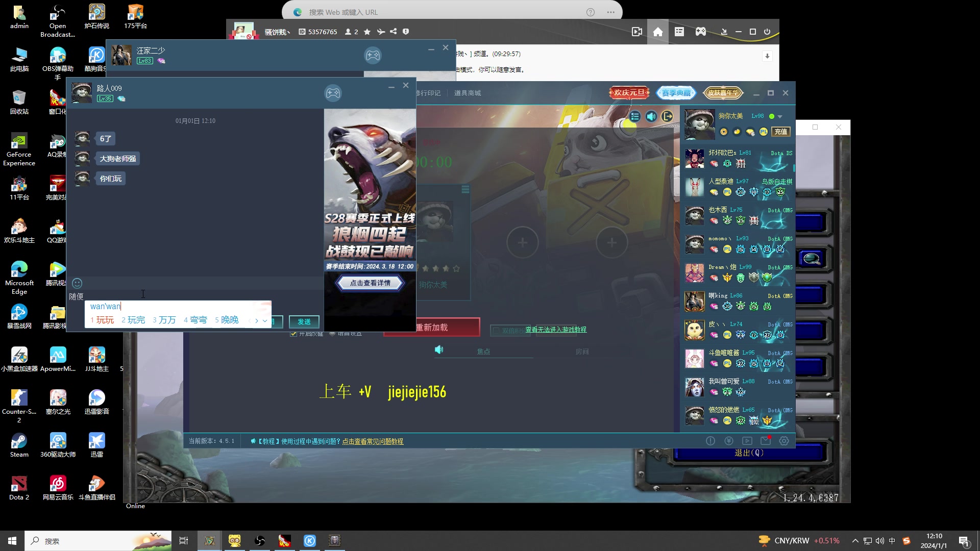Open notification center on taskbar
980x551 pixels.
pos(964,541)
